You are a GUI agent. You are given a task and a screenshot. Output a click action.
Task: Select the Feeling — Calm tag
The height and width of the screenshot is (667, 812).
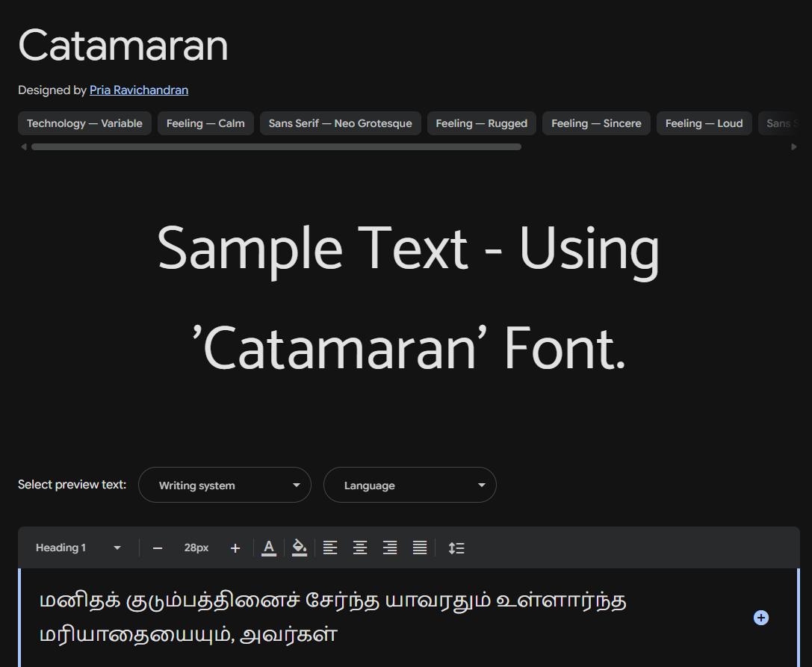tap(205, 123)
